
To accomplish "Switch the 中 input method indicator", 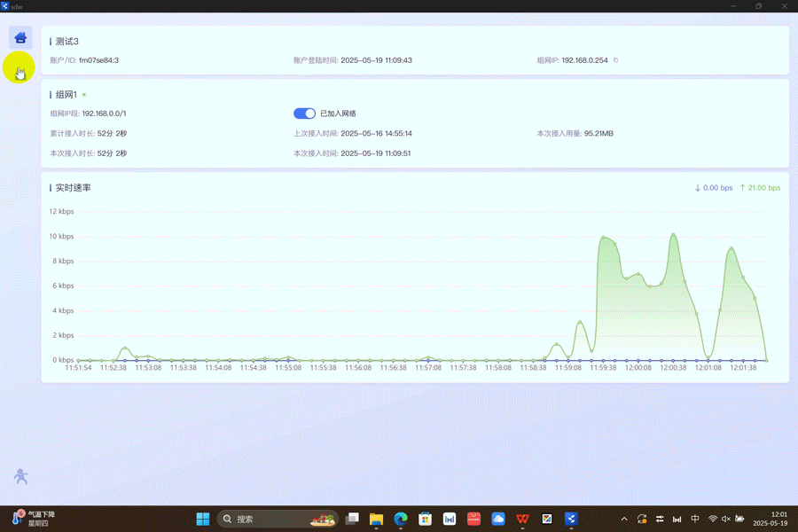I will click(695, 519).
